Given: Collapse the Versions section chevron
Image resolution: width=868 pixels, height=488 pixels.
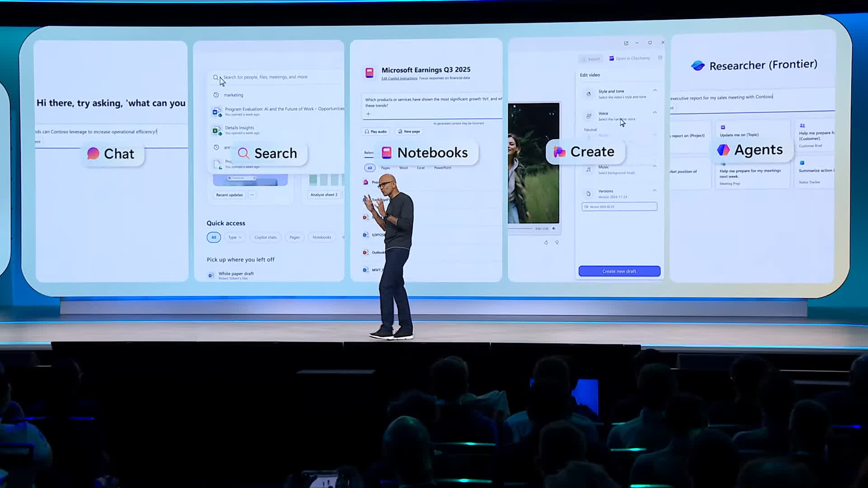Looking at the screenshot, I should pyautogui.click(x=655, y=191).
